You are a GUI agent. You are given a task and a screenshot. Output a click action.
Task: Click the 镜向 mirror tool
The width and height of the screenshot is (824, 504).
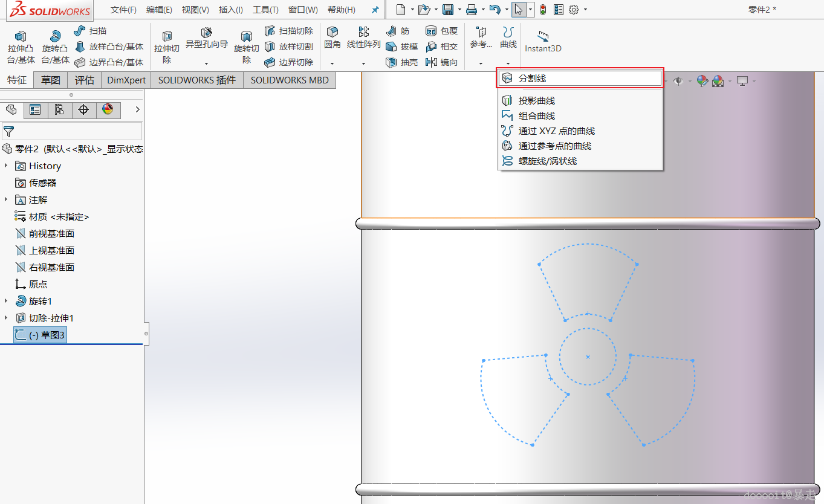point(442,62)
